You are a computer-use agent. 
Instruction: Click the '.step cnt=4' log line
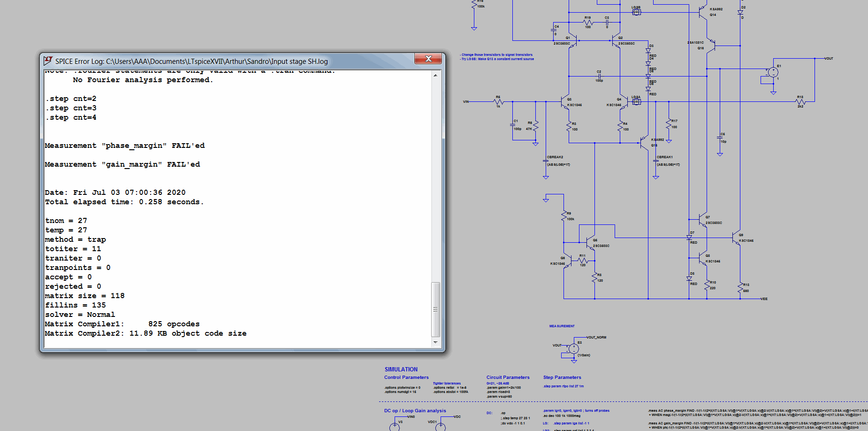[x=71, y=117]
